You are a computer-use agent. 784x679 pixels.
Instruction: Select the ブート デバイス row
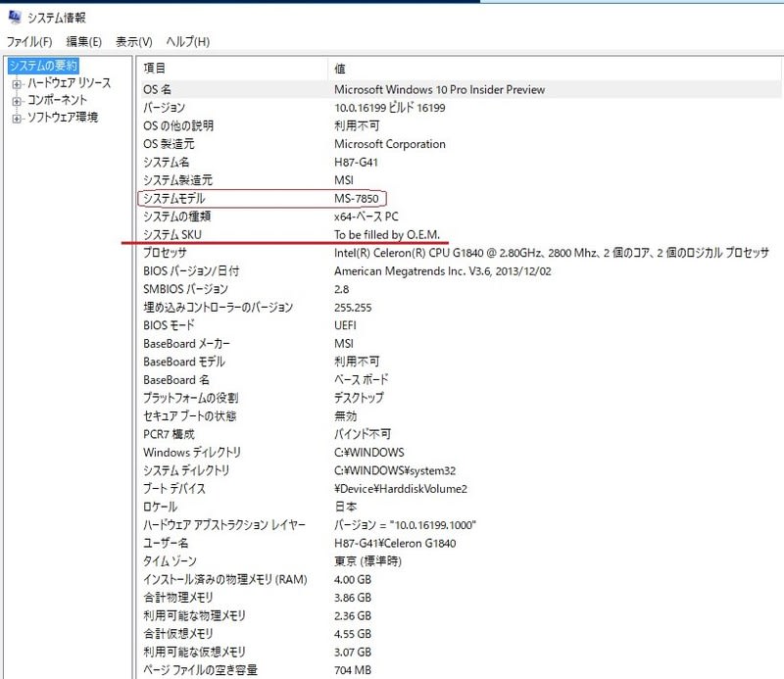click(x=461, y=489)
